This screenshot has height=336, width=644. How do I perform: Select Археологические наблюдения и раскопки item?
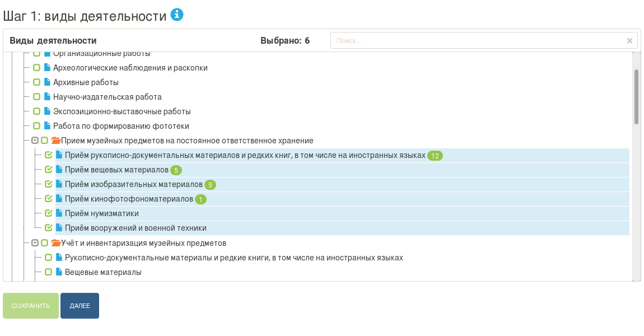(130, 68)
